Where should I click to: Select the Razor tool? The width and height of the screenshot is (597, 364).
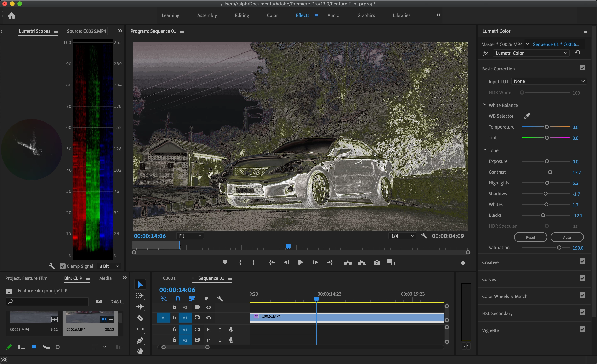(140, 318)
